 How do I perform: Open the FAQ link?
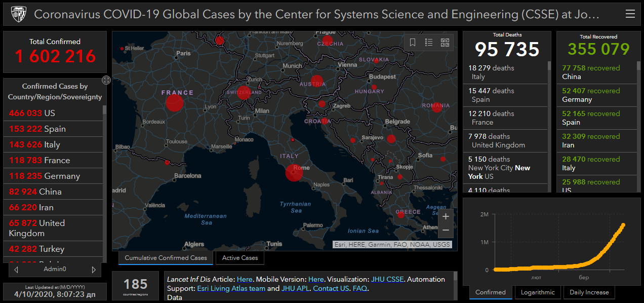(360, 288)
